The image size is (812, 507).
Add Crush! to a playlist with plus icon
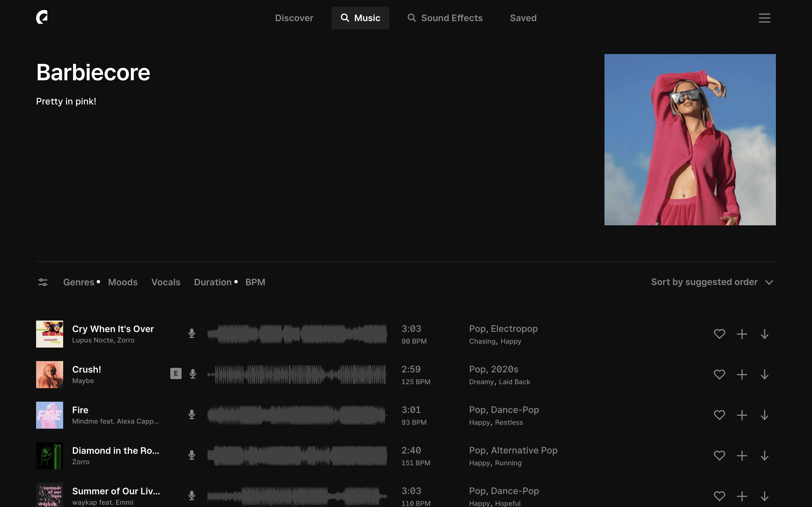(x=742, y=375)
